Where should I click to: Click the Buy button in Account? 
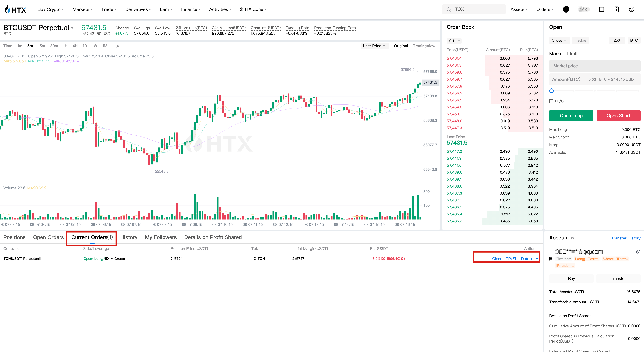tap(571, 279)
